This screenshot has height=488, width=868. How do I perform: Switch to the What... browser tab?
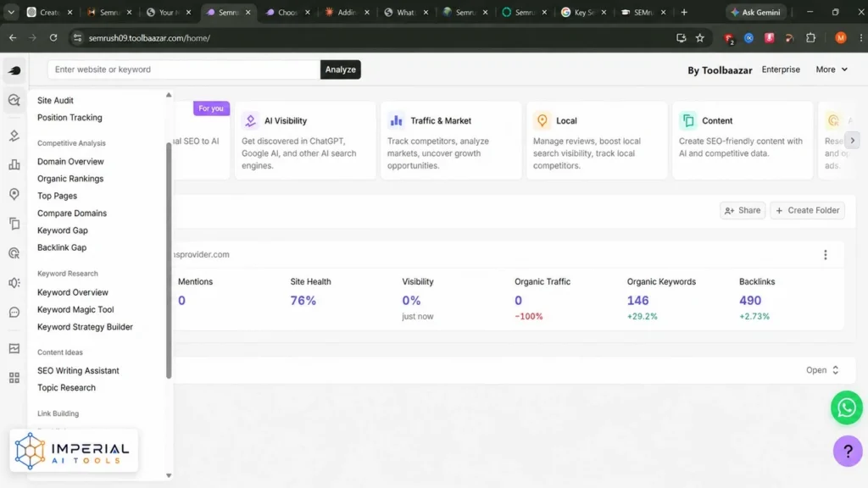[406, 12]
